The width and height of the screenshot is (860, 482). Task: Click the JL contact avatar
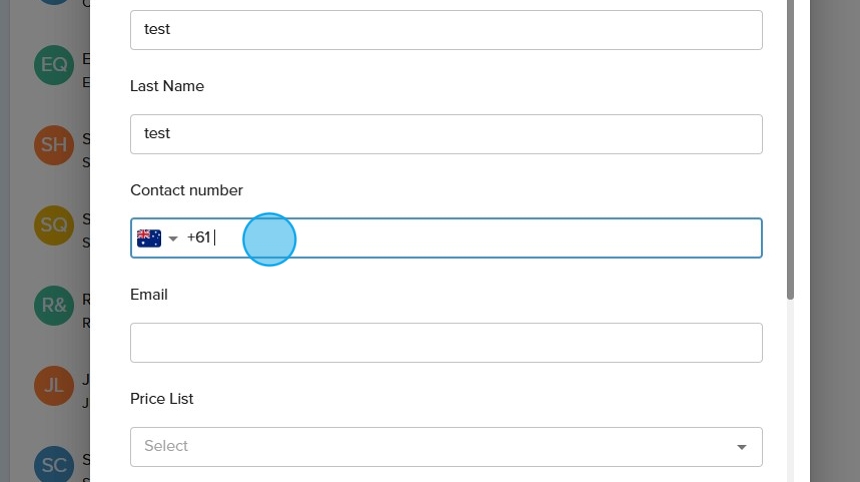tap(54, 385)
